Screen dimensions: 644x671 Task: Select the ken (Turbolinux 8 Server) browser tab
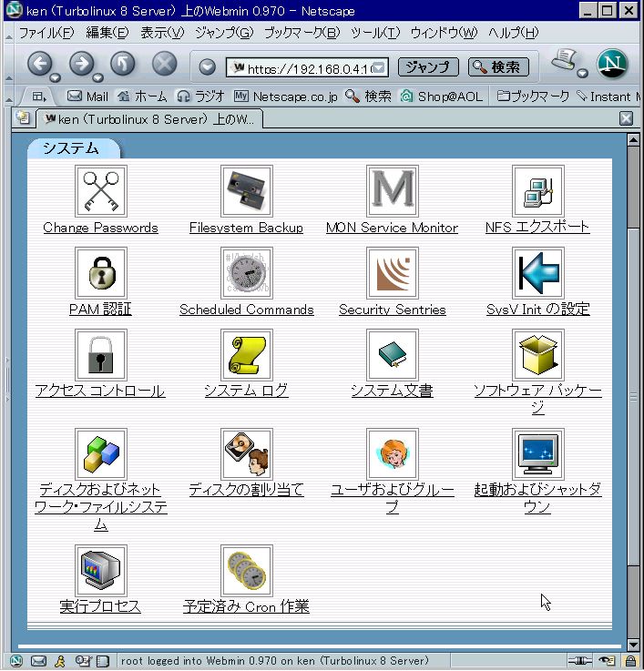click(149, 119)
